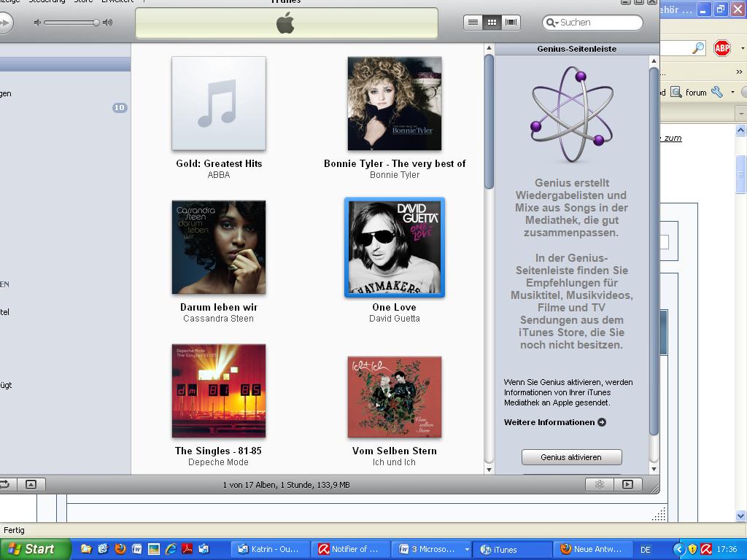Open the dropdown next to ABP icon
747x560 pixels.
pyautogui.click(x=742, y=48)
